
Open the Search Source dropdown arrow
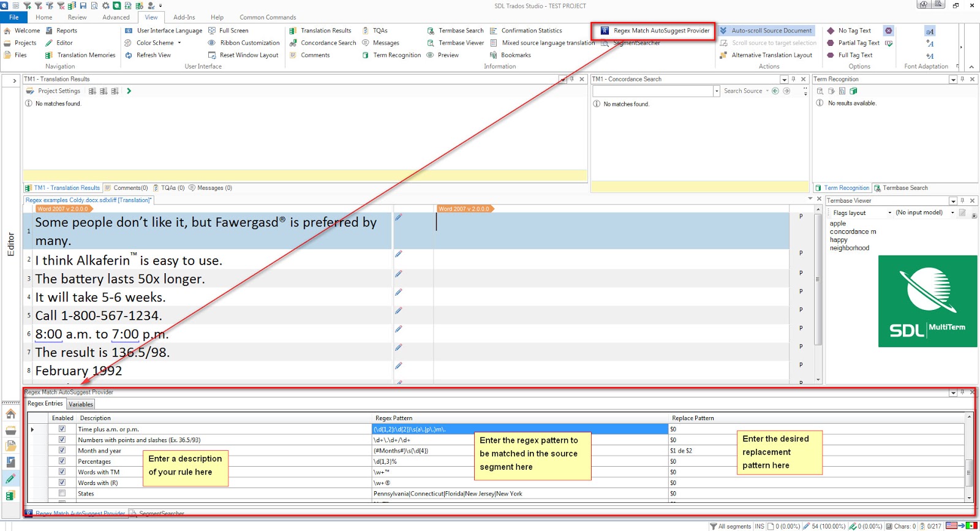coord(767,91)
